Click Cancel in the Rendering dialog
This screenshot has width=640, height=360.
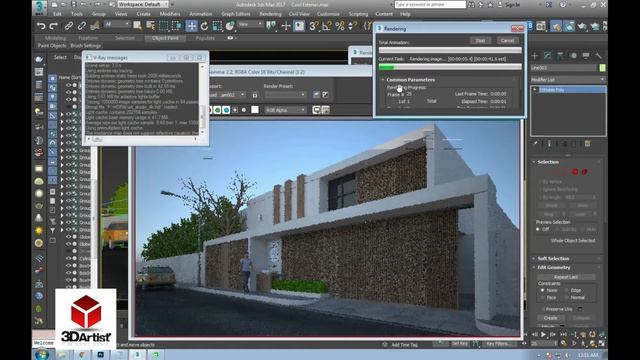click(x=507, y=40)
